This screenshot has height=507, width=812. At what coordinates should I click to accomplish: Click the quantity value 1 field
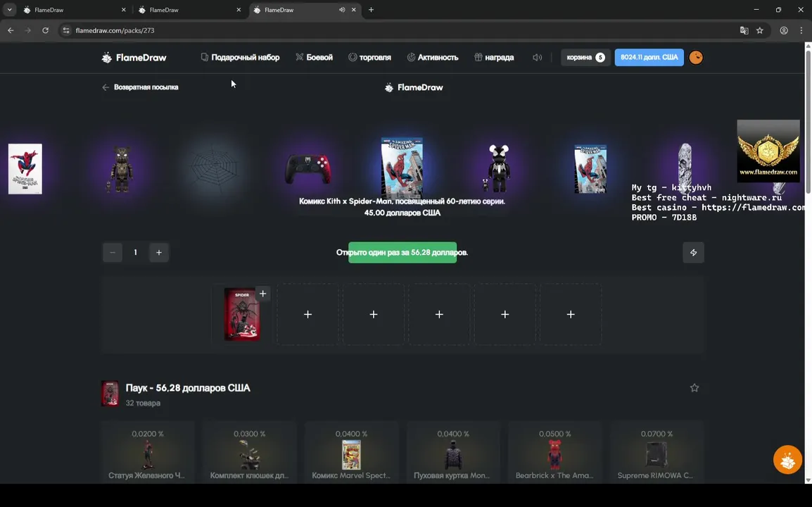[x=136, y=253]
